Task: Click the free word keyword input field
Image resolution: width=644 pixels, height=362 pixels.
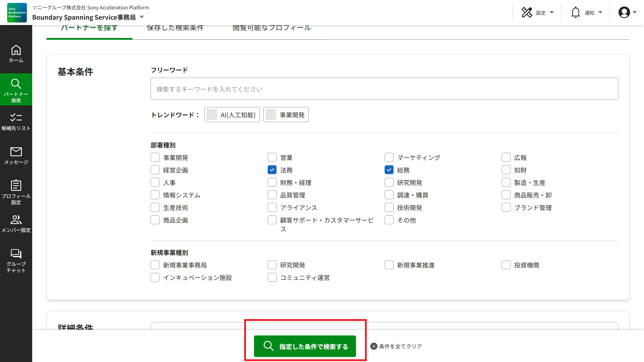Action: (384, 89)
